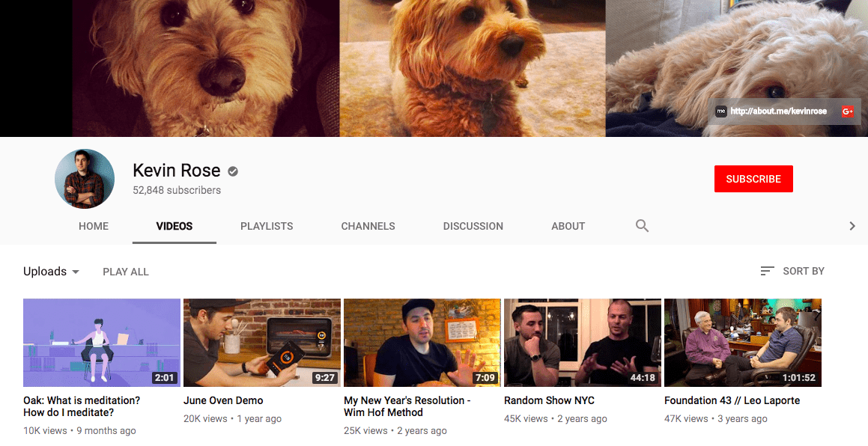Click the 44:18 duration badge

click(643, 378)
